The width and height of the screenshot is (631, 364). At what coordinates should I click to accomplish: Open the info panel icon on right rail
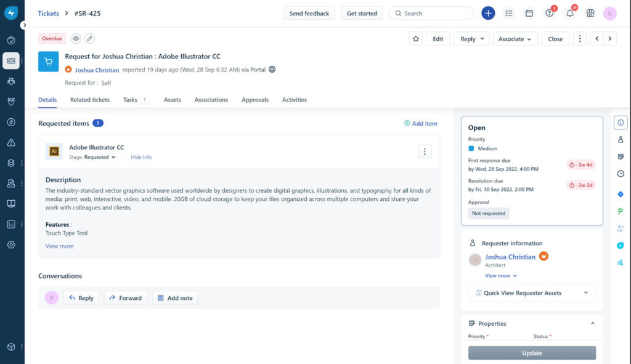point(621,123)
